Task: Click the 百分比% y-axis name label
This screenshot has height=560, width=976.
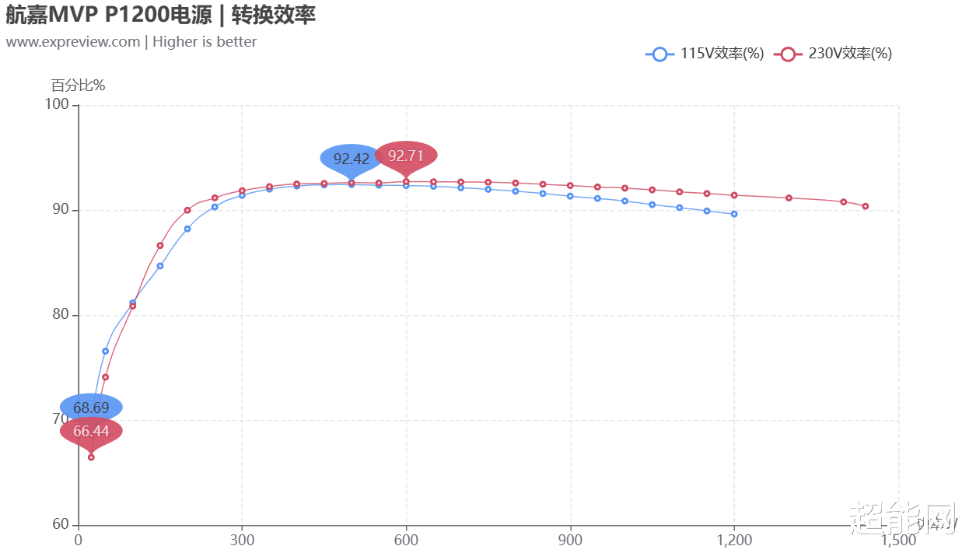Action: [78, 86]
